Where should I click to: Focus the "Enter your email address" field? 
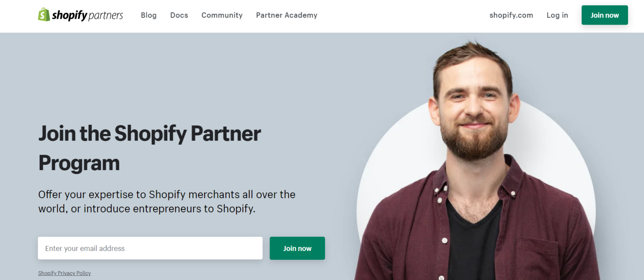(x=150, y=248)
